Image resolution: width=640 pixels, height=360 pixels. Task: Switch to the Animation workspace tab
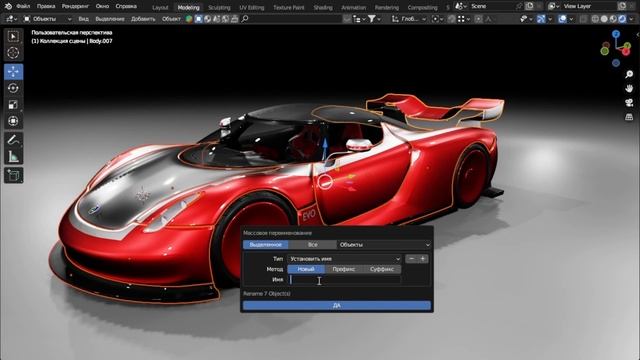[x=353, y=7]
